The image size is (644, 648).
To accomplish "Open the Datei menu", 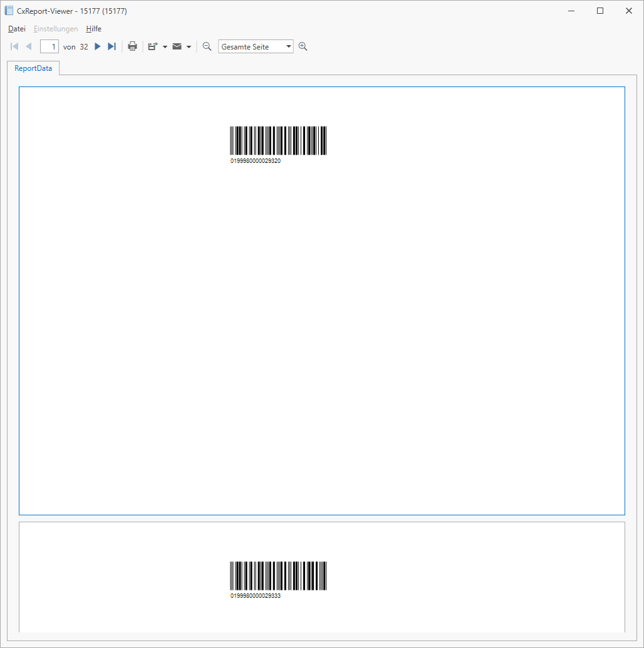I will click(17, 29).
